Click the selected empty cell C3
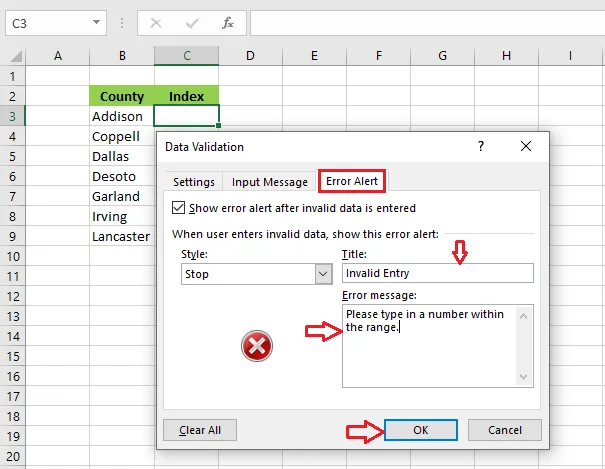The height and width of the screenshot is (469, 605). (186, 115)
